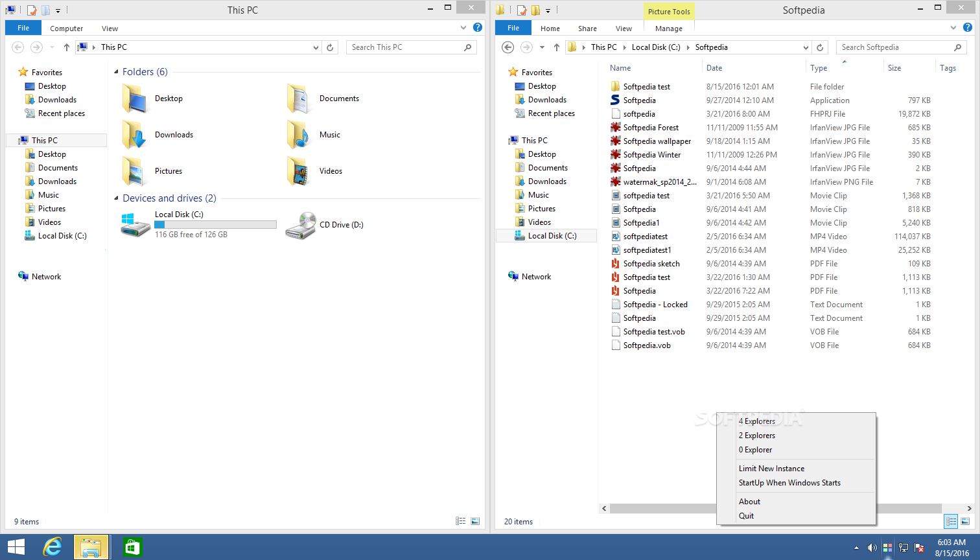Open the Documents folder icon in Folders
The height and width of the screenshot is (560, 980).
pos(298,99)
